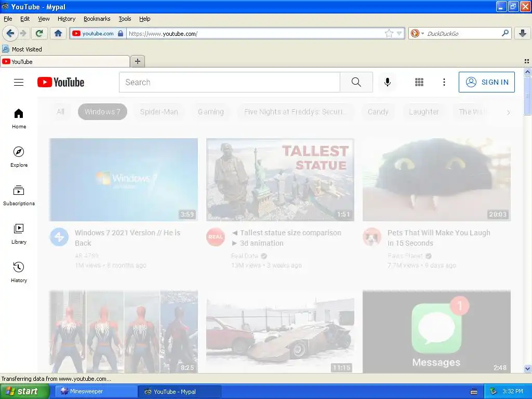Open the Tools menu

(125, 19)
